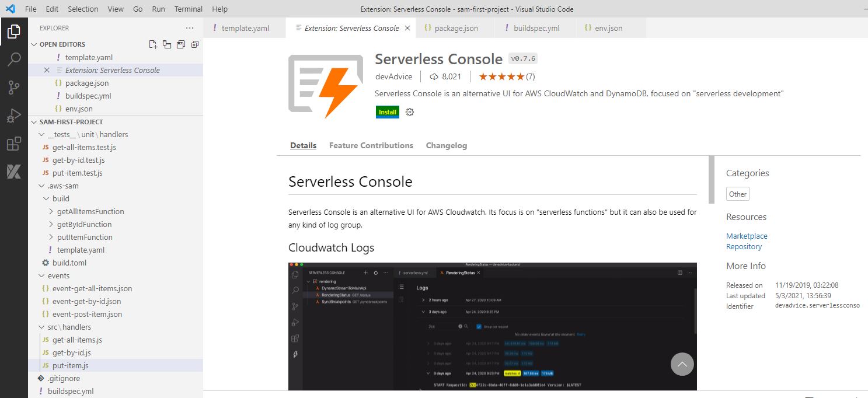The width and height of the screenshot is (868, 398).
Task: Click the extension page vertical scrollbar
Action: click(x=711, y=180)
